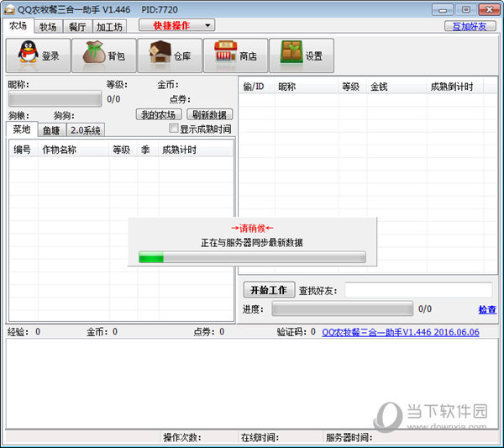Sort by 作物名称 column header

[x=74, y=150]
